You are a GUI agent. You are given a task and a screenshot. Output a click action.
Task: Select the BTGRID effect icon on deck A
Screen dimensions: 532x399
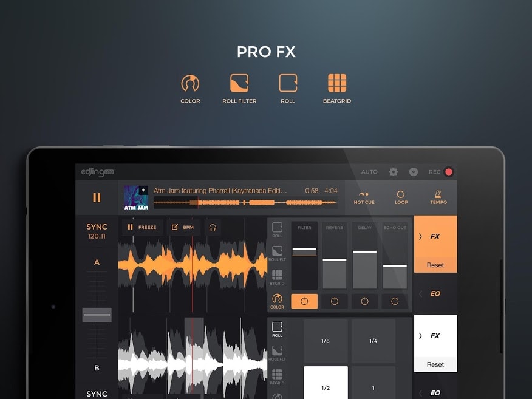(277, 277)
